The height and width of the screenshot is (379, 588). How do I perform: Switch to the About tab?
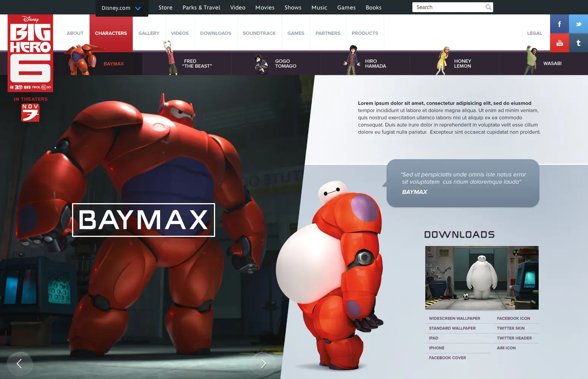tap(75, 33)
